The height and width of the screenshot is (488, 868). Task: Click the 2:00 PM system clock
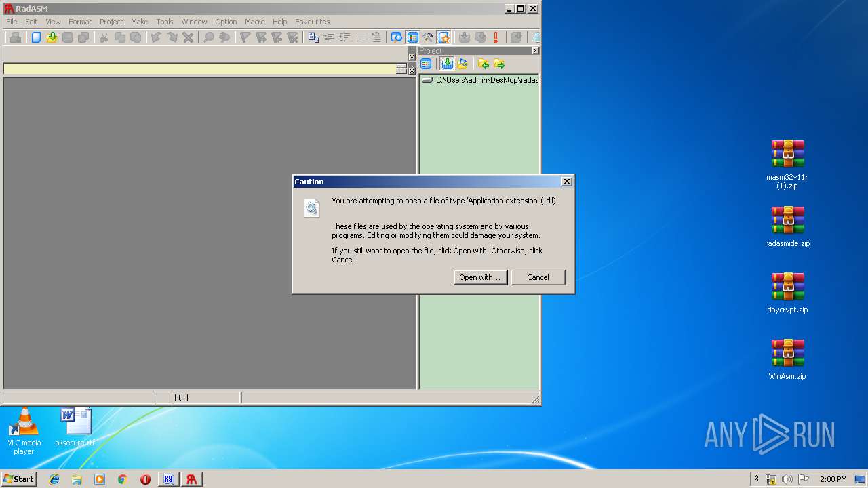point(833,479)
